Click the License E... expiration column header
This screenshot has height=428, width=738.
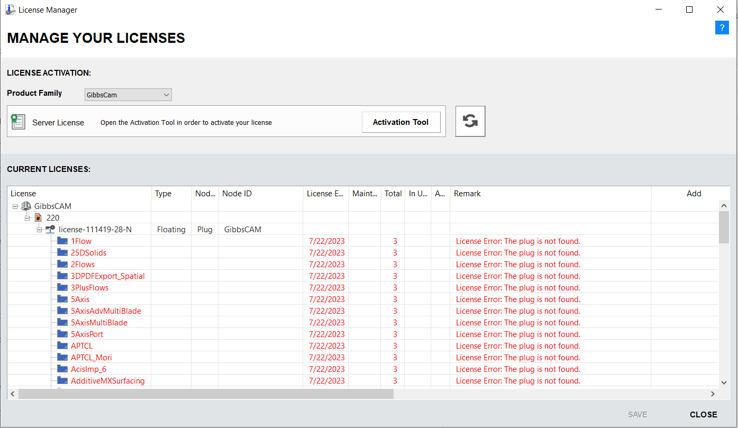[x=325, y=194]
